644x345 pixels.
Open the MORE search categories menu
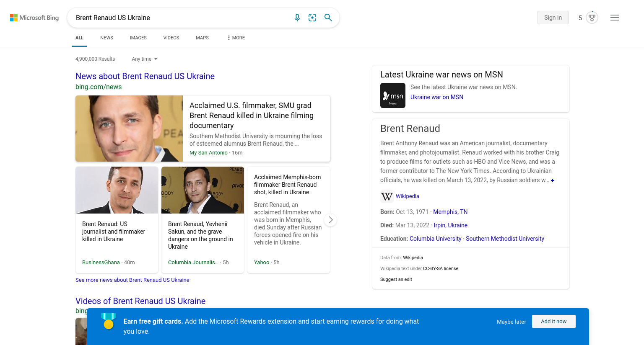pos(236,38)
